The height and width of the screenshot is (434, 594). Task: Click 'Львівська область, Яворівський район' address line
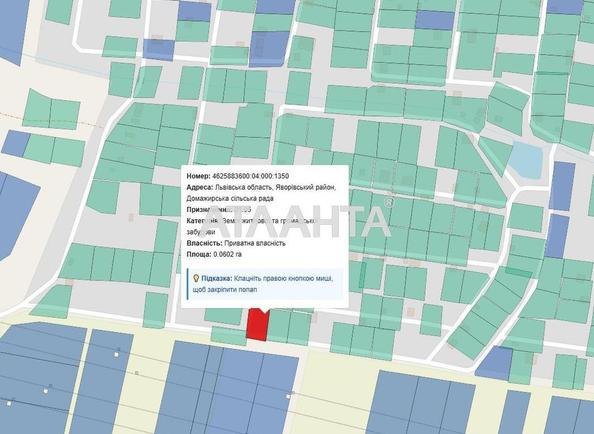point(275,187)
